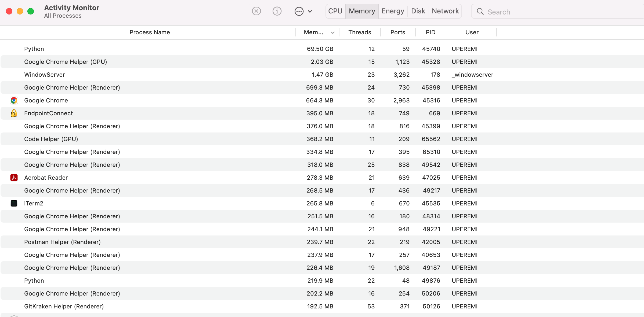Click the stop process (X) toolbar icon

pos(256,11)
